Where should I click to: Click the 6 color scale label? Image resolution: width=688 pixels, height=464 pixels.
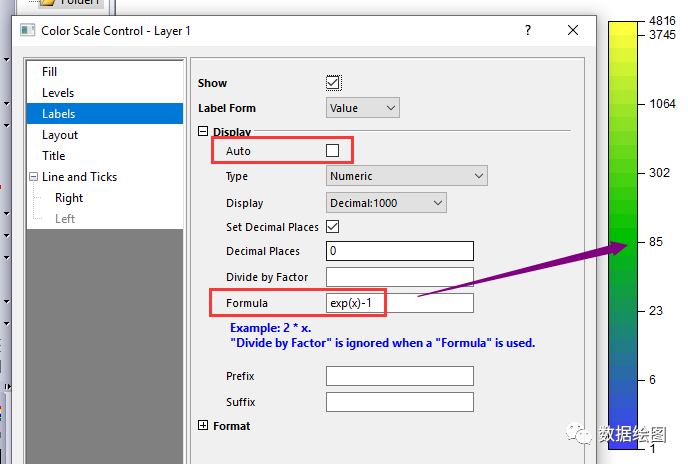point(652,380)
